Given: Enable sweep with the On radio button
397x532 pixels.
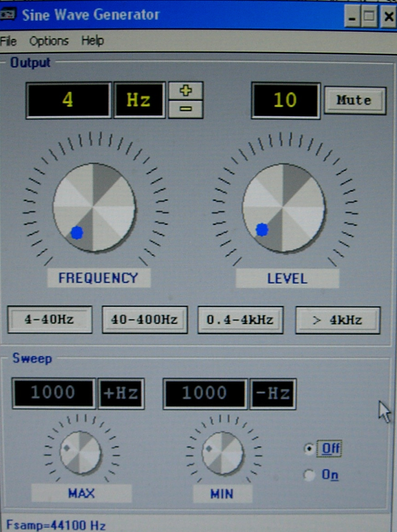Looking at the screenshot, I should [310, 475].
